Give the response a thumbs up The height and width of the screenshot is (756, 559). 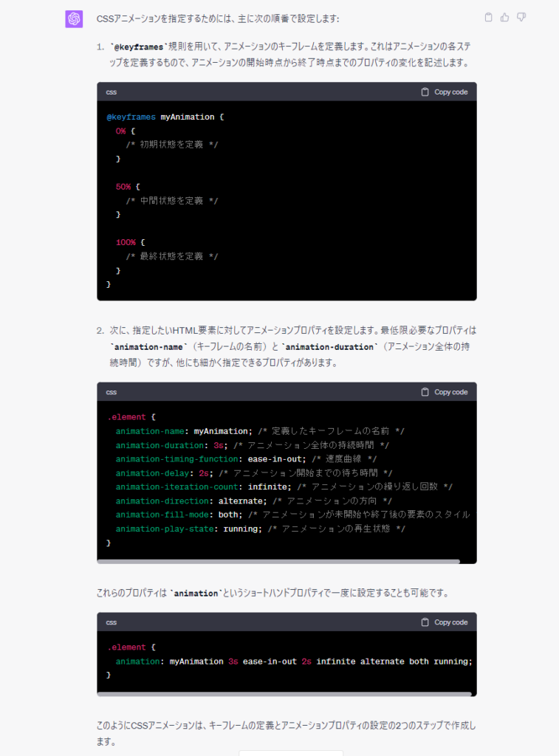tap(505, 17)
